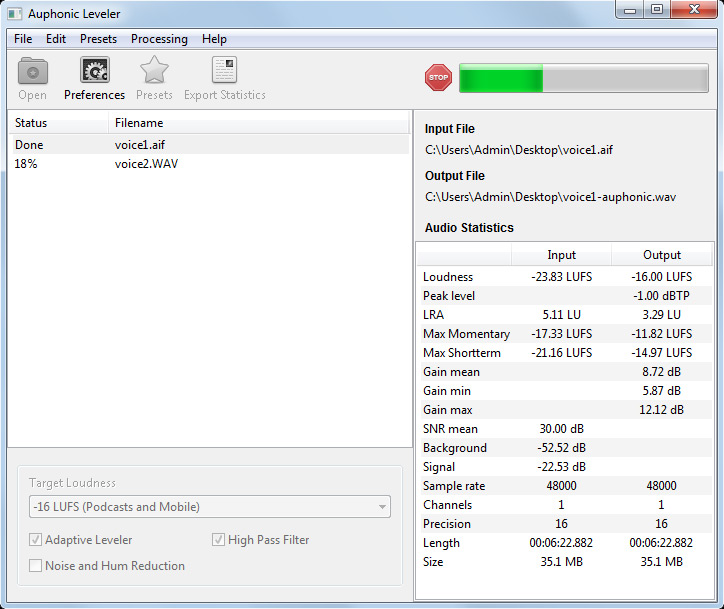The width and height of the screenshot is (724, 609).
Task: Click the Output column header in statistics
Action: pyautogui.click(x=661, y=255)
